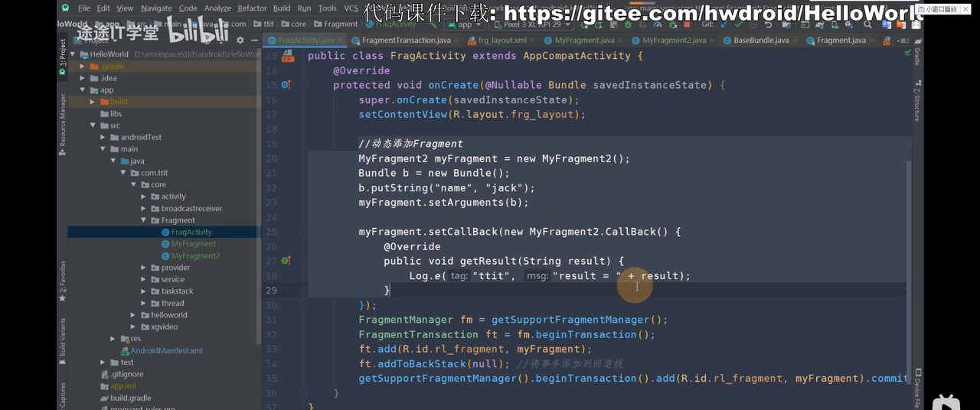Open AndroidManifest.xml from project tree
Viewport: 980px width, 410px height.
(x=166, y=350)
